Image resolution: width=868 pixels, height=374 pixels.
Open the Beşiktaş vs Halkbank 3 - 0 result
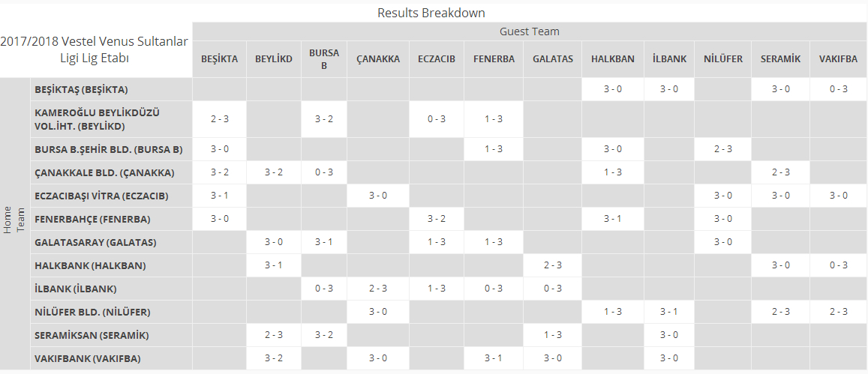(612, 89)
